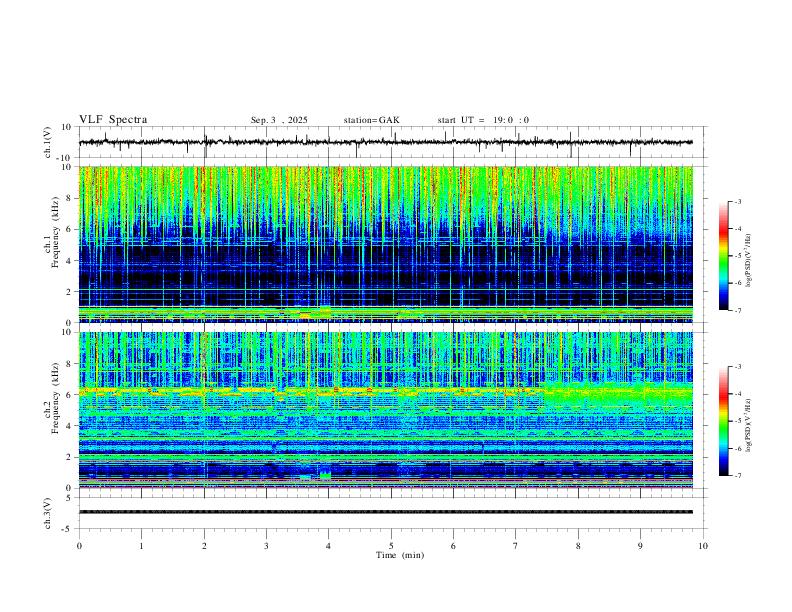Click the ch.1 spectrogram PSD colorbar
Screen dimensions: 792x612
[x=724, y=256]
